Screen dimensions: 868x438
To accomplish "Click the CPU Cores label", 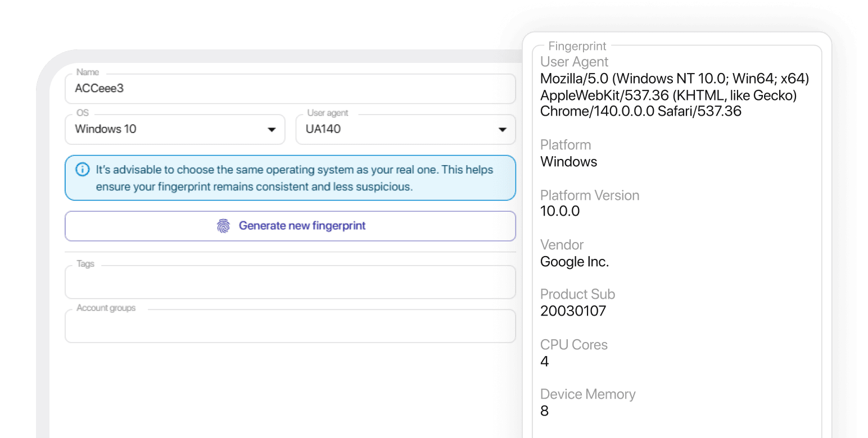I will [574, 345].
